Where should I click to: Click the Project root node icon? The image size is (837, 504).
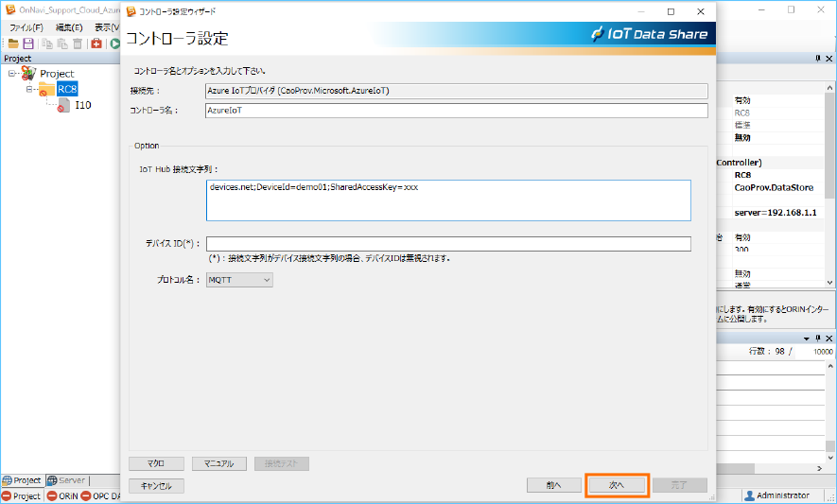point(28,73)
